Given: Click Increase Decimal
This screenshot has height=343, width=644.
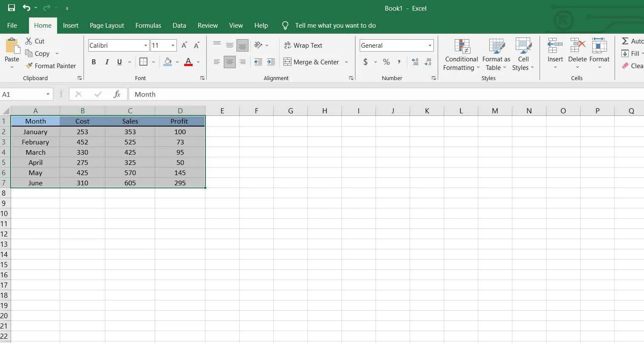Looking at the screenshot, I should click(414, 62).
